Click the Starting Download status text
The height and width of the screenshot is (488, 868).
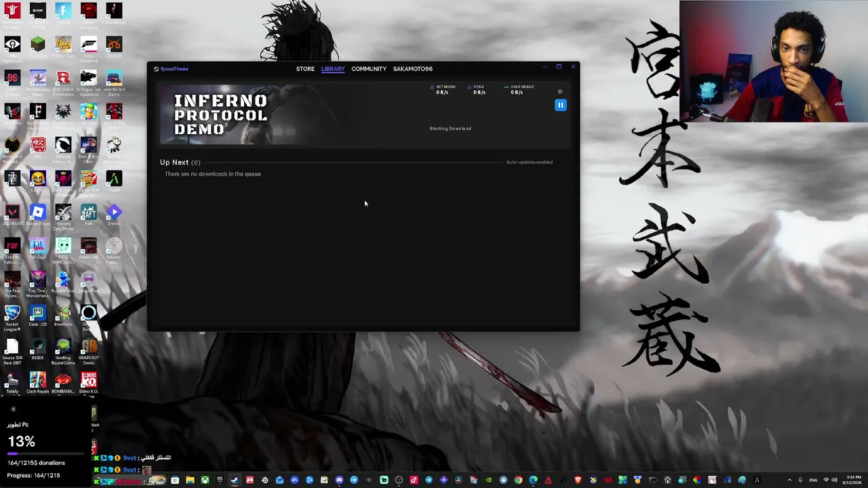pyautogui.click(x=450, y=128)
